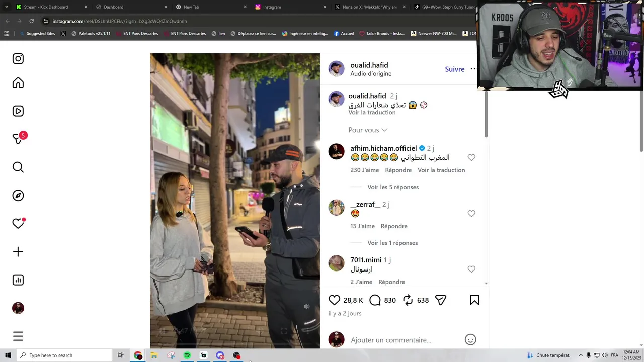Click Voir la traduction under the caption
The image size is (644, 362).
pos(372,113)
